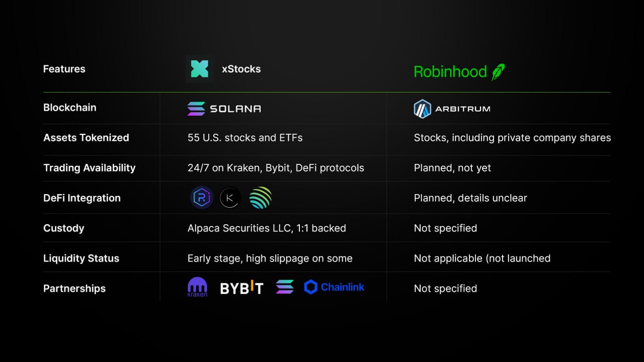Click the xStocks green X logo
This screenshot has width=644, height=362.
[199, 69]
